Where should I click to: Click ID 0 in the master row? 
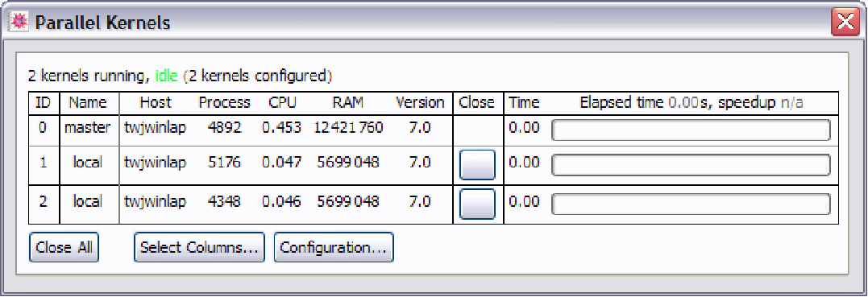pyautogui.click(x=43, y=128)
